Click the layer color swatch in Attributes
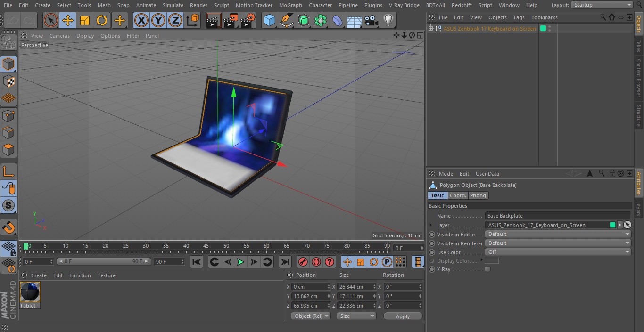 coord(612,225)
